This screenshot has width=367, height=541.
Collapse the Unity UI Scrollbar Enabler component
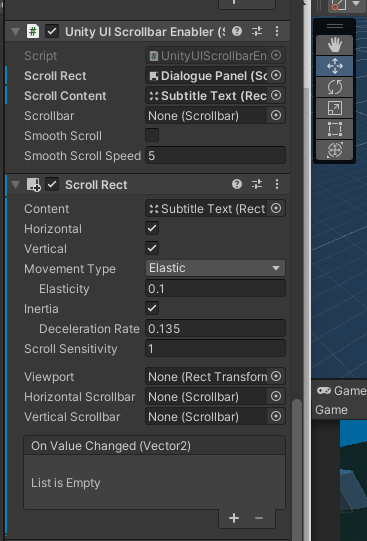point(15,32)
